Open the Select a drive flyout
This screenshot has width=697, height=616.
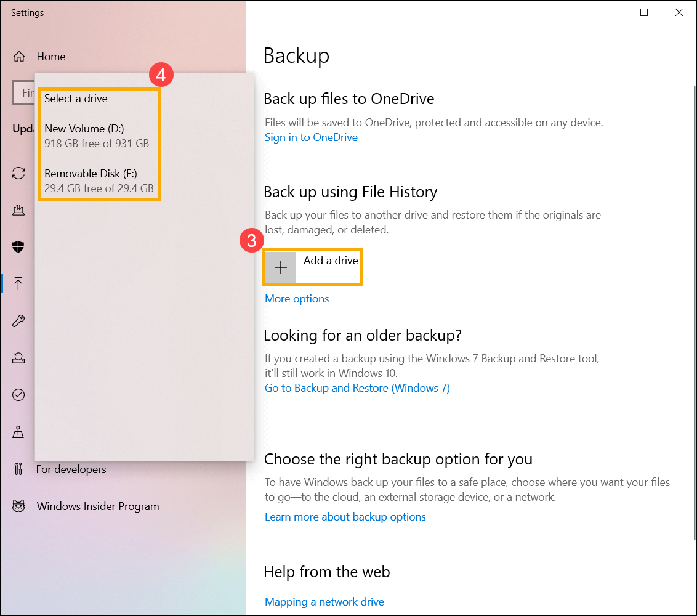coord(76,98)
